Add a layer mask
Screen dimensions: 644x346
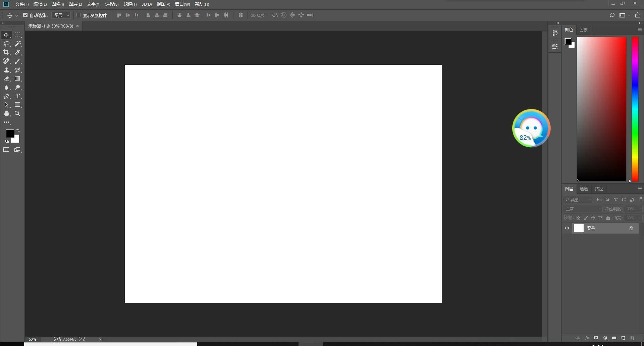click(596, 338)
